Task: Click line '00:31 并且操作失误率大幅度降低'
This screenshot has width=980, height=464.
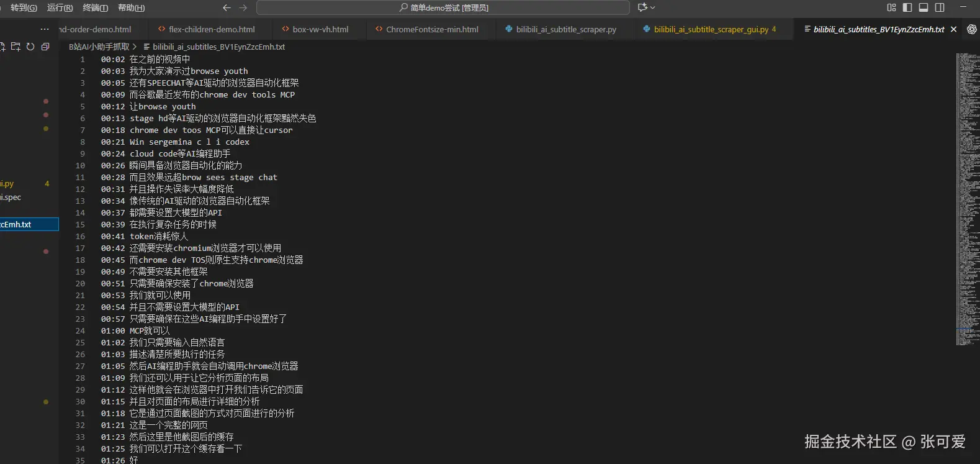Action: (168, 189)
